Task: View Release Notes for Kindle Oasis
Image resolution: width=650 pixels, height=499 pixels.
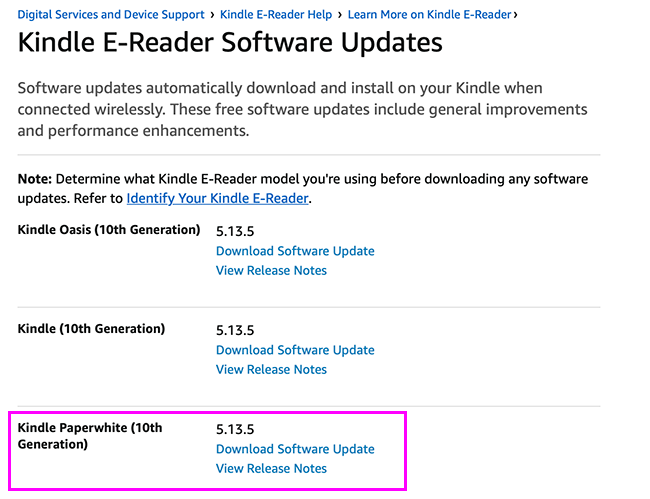Action: point(271,270)
